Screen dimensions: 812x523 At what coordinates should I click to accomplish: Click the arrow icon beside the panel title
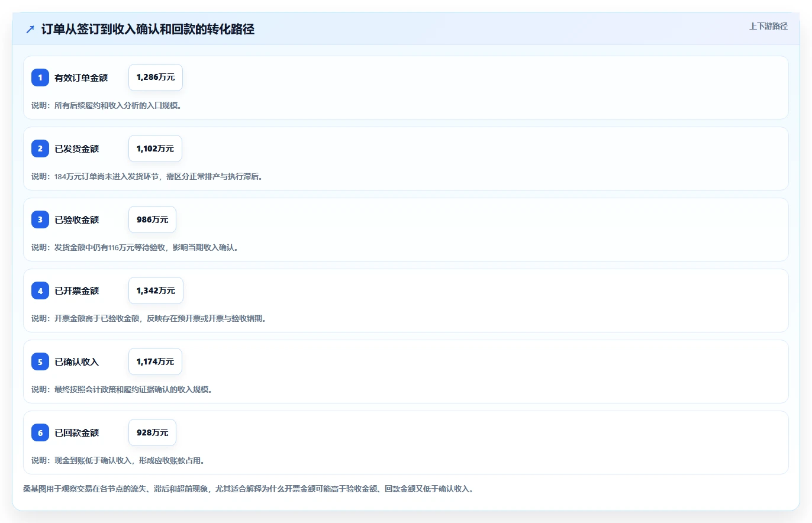30,29
